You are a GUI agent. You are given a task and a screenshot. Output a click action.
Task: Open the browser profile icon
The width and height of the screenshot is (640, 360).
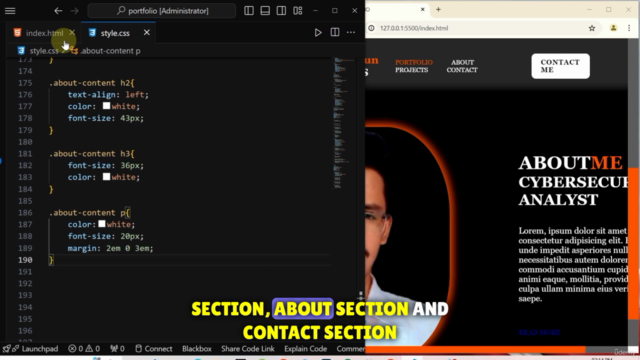pyautogui.click(x=613, y=28)
